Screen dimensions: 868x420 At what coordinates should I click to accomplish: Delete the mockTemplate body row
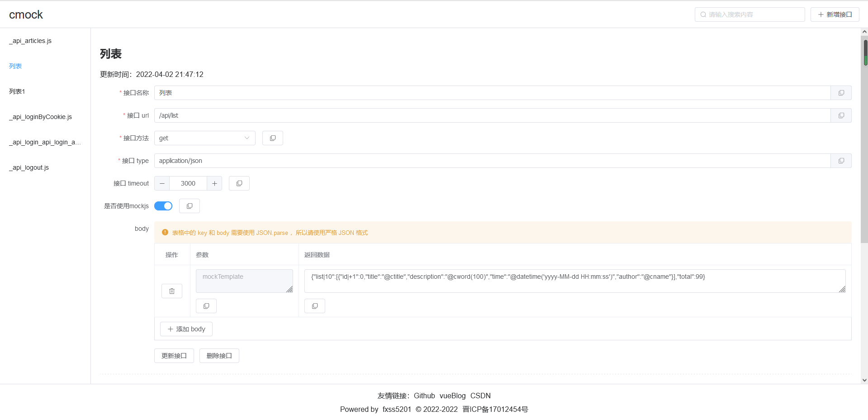(x=172, y=291)
